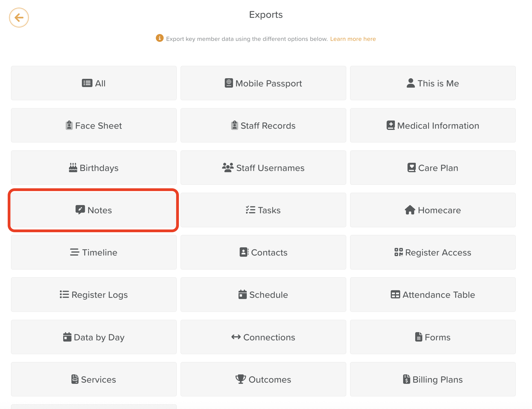Screen dimensions: 532x409
Task: Click the Connections double-arrow icon
Action: pyautogui.click(x=236, y=337)
